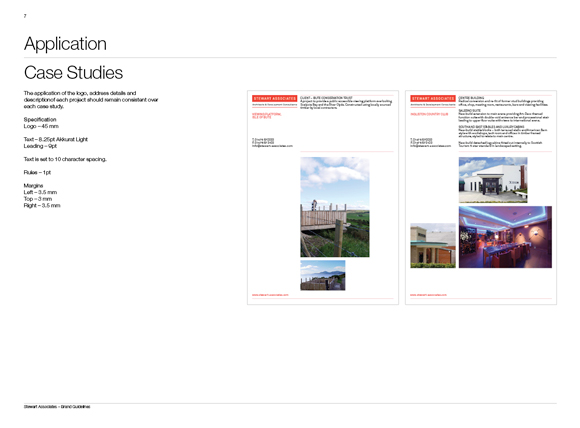Viewport: 580px width, 428px height.
Task: Click the Stewart Associates logo on right case study
Action: pyautogui.click(x=433, y=98)
